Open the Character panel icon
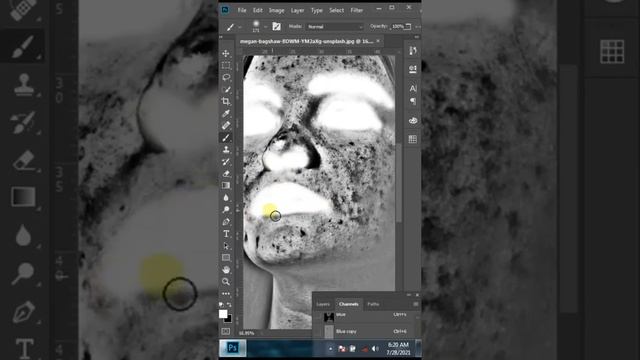 pos(413,88)
